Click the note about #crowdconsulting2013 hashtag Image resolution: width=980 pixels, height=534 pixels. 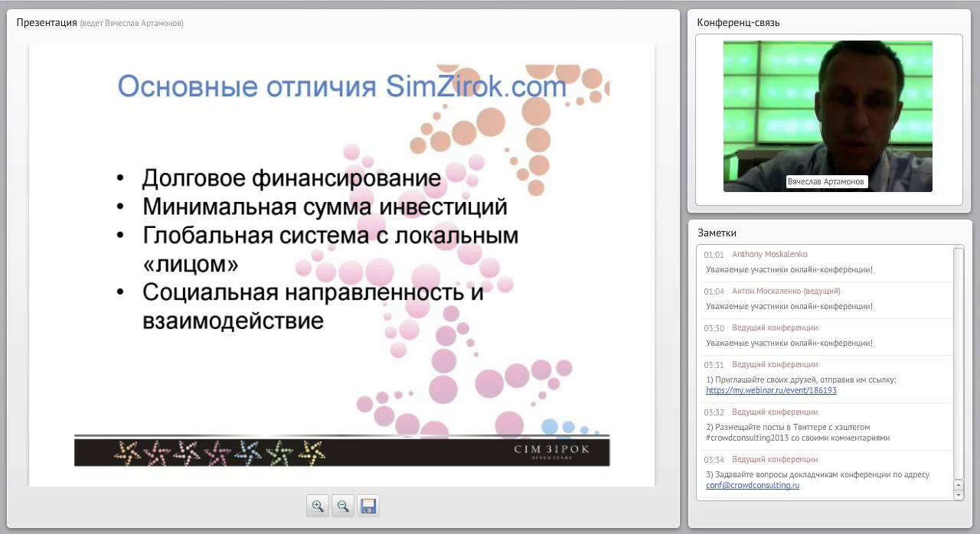click(x=798, y=432)
